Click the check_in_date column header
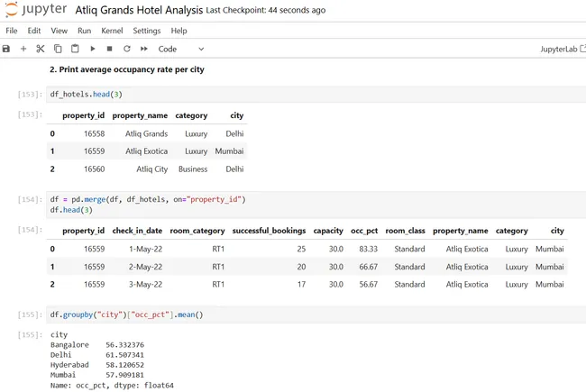The width and height of the screenshot is (586, 392). point(137,231)
